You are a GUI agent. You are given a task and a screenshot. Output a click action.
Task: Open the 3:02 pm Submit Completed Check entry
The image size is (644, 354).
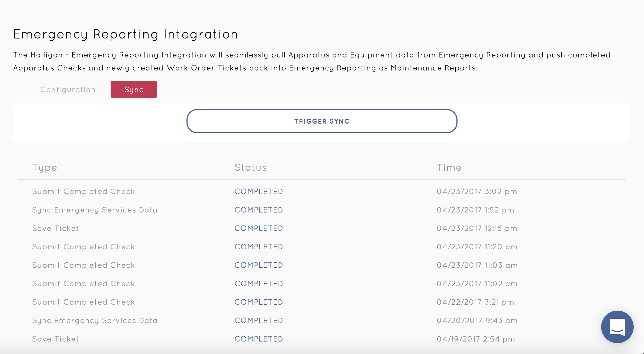point(83,191)
